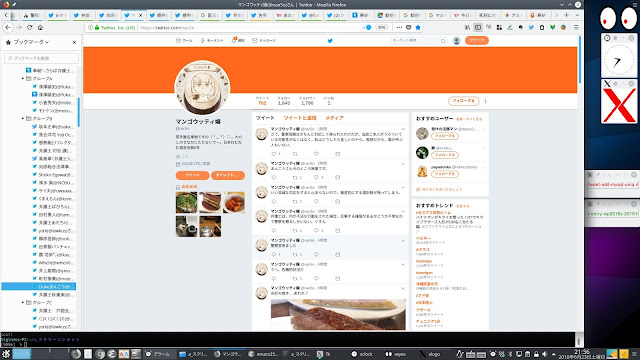Screen dimensions: 640x360
Task: Click the volume icon in system tray
Action: tap(544, 354)
